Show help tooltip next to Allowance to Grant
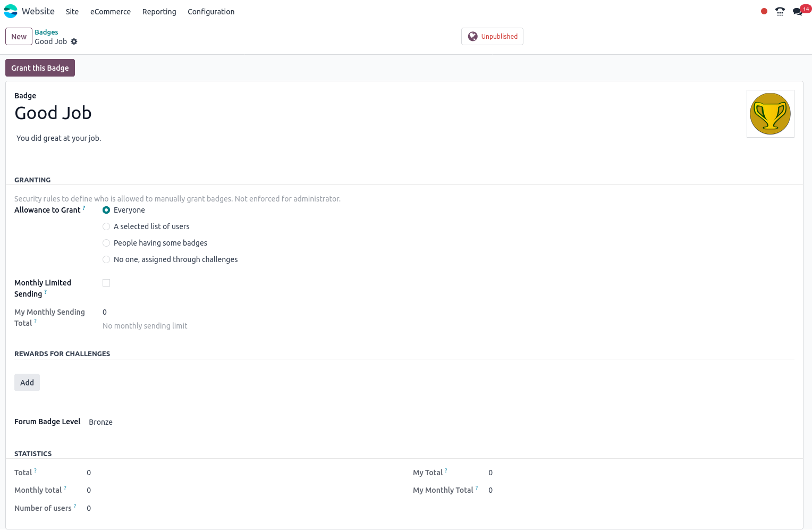Image resolution: width=812 pixels, height=530 pixels. (x=84, y=208)
